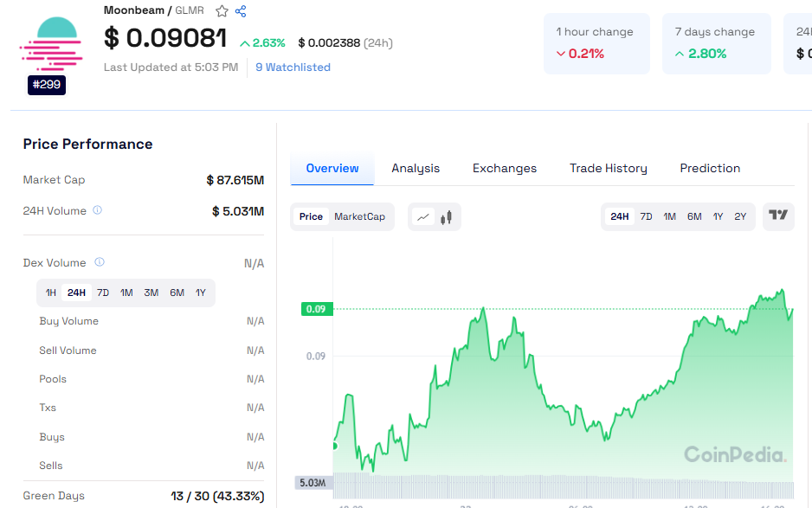
Task: Set Dex Volume period to 1Y
Action: coord(201,293)
